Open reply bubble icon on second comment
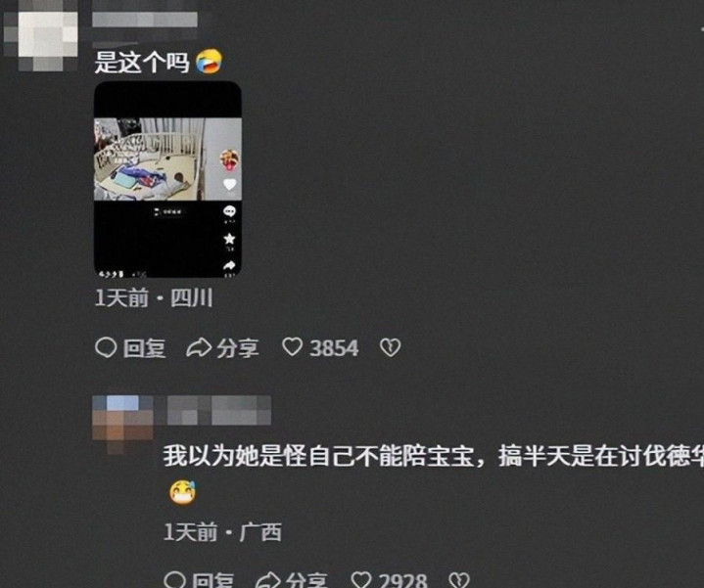704x588 pixels. [x=174, y=580]
